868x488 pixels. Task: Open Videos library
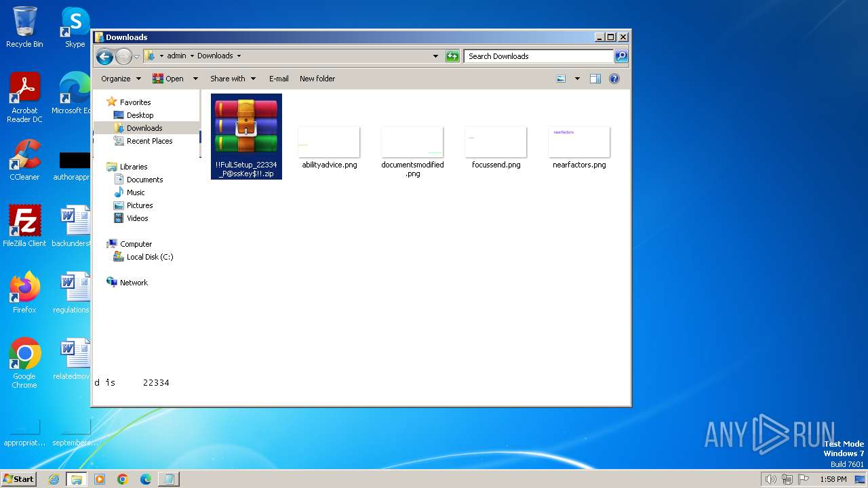137,218
